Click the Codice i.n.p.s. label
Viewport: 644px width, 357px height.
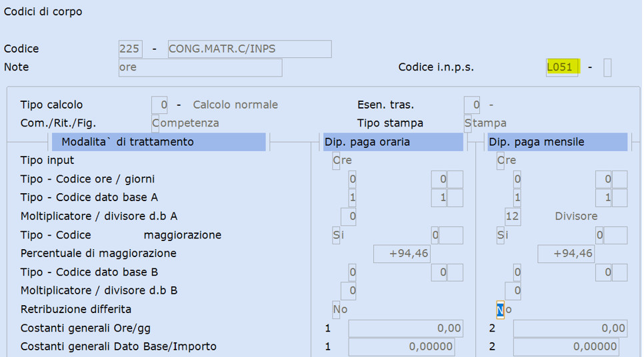click(436, 67)
